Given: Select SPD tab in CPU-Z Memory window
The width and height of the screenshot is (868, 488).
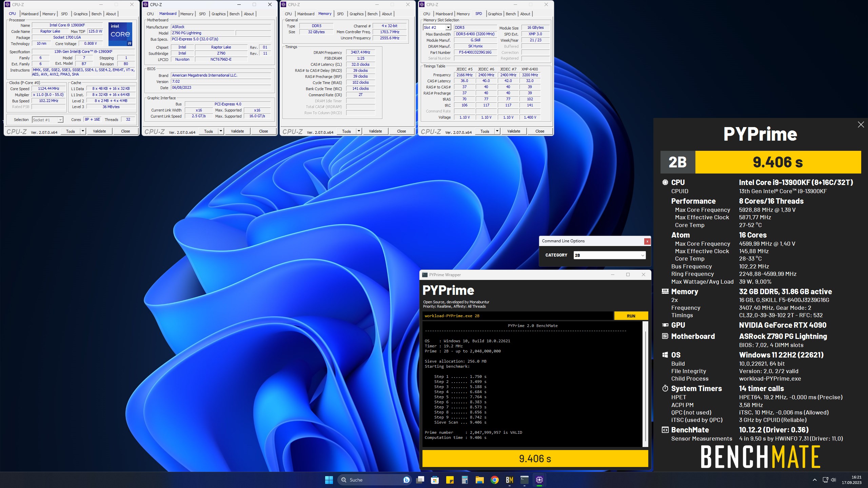Looking at the screenshot, I should (340, 14).
